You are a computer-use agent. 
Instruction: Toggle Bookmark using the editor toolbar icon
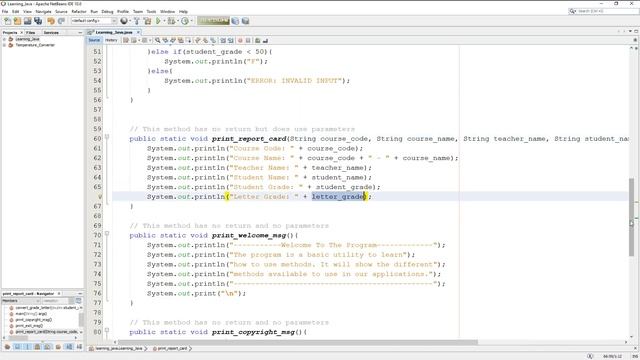(x=213, y=40)
